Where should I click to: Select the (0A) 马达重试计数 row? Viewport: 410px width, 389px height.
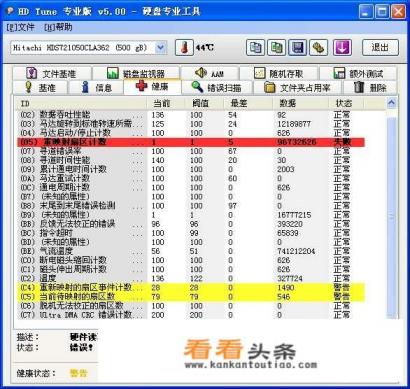click(191, 178)
